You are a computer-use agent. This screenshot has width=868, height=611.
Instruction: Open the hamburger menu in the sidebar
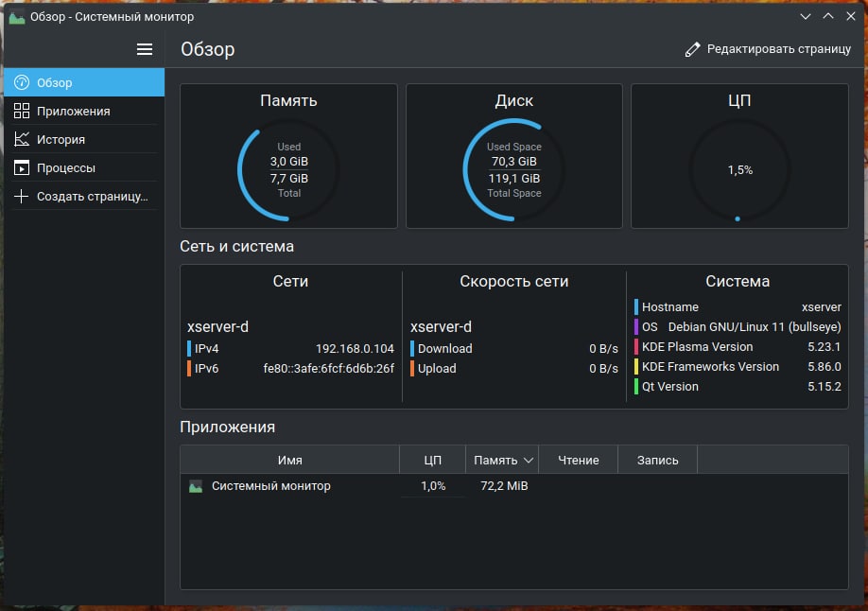pyautogui.click(x=145, y=49)
